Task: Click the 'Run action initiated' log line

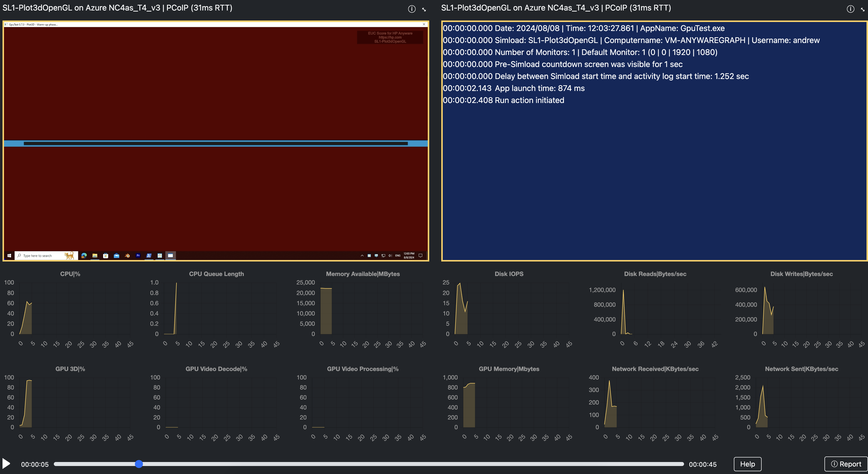Action: pyautogui.click(x=503, y=100)
